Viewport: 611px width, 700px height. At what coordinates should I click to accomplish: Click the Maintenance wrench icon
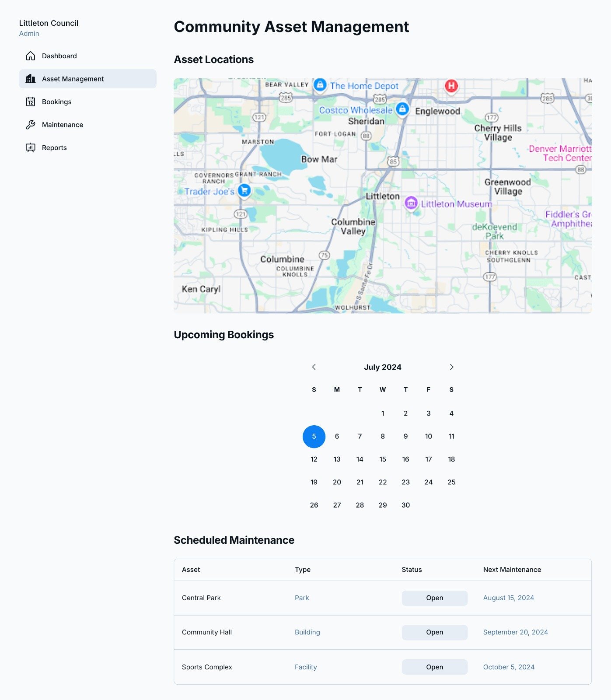(31, 125)
